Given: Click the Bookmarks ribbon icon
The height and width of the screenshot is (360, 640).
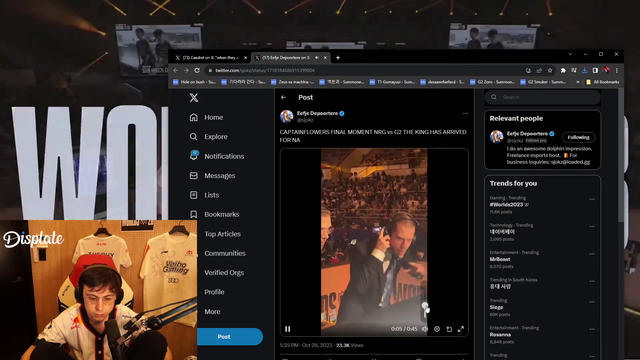Looking at the screenshot, I should tap(193, 214).
